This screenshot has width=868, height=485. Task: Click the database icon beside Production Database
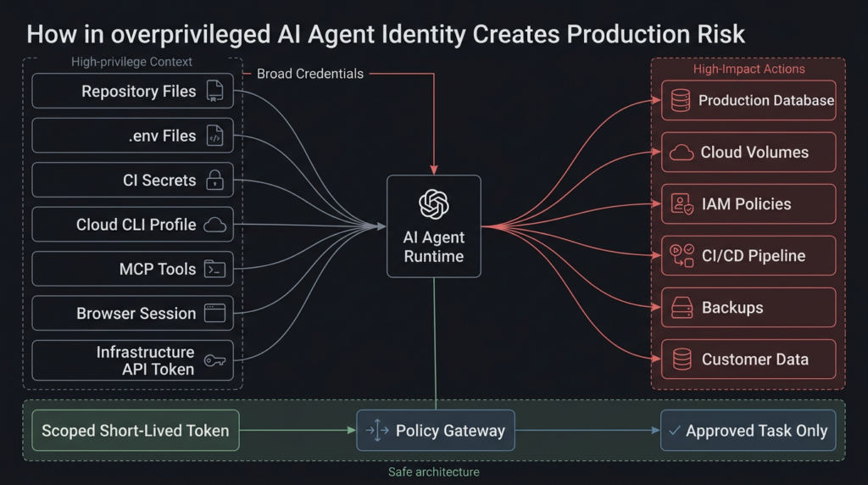point(680,101)
